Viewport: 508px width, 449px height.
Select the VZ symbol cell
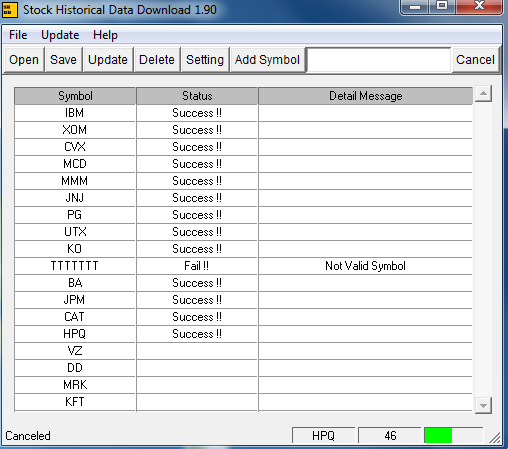click(x=75, y=351)
